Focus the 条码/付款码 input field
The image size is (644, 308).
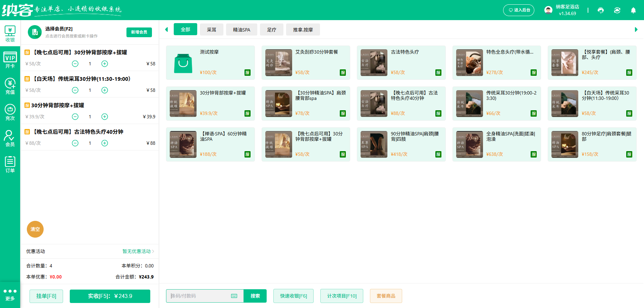click(205, 296)
